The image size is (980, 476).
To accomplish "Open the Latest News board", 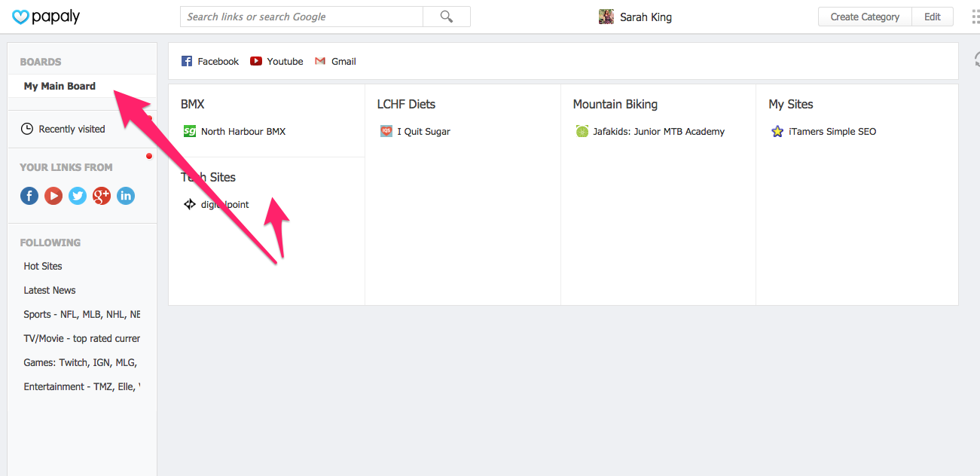I will pos(50,290).
